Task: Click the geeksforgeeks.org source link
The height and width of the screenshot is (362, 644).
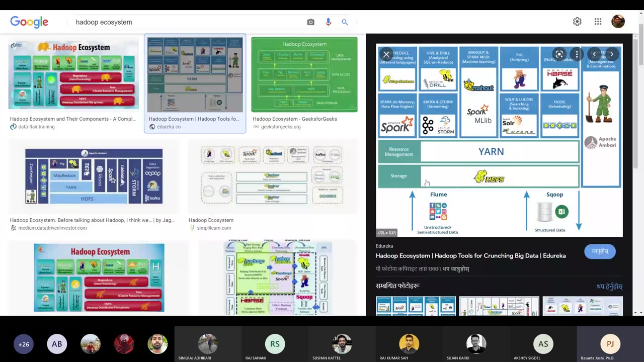Action: point(281,127)
